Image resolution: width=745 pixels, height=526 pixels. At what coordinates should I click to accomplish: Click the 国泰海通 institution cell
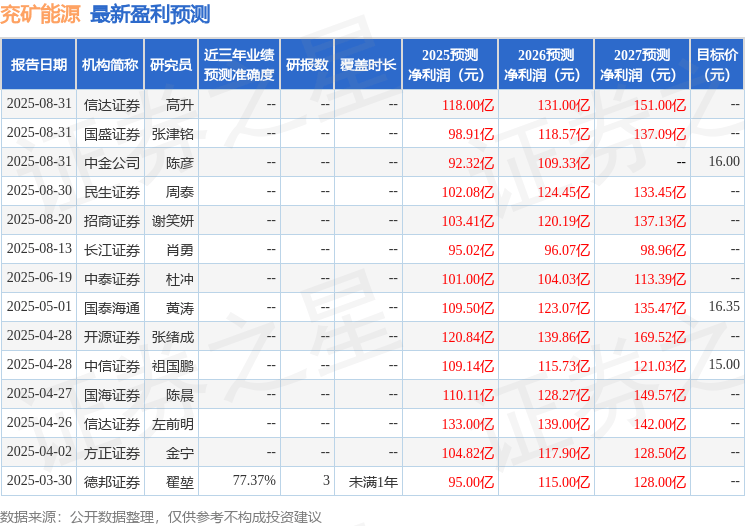112,308
